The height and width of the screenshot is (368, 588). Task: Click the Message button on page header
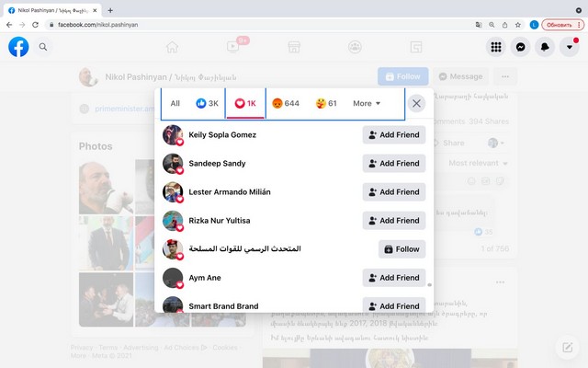coord(460,76)
